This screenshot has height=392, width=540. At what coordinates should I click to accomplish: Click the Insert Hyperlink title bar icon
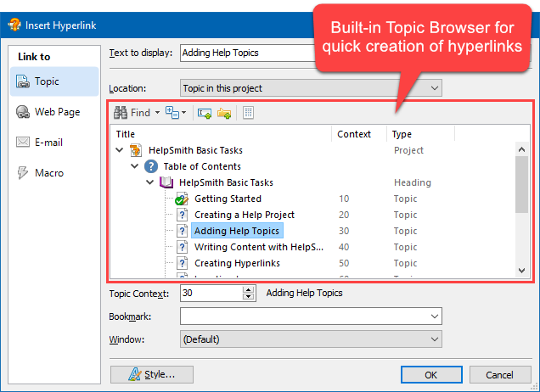pos(14,25)
